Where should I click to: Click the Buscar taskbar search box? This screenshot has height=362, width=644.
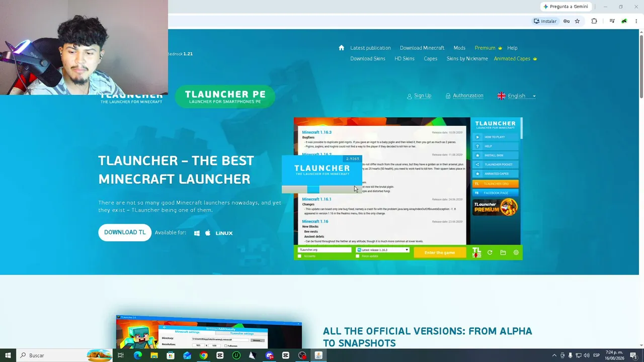pyautogui.click(x=64, y=355)
